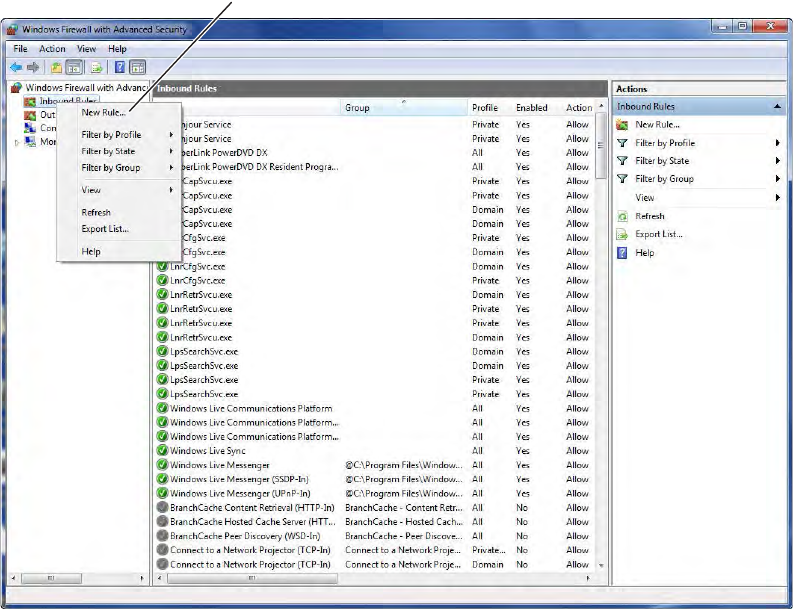Select the Monitoring node icon in tree
This screenshot has height=609, width=793.
31,142
